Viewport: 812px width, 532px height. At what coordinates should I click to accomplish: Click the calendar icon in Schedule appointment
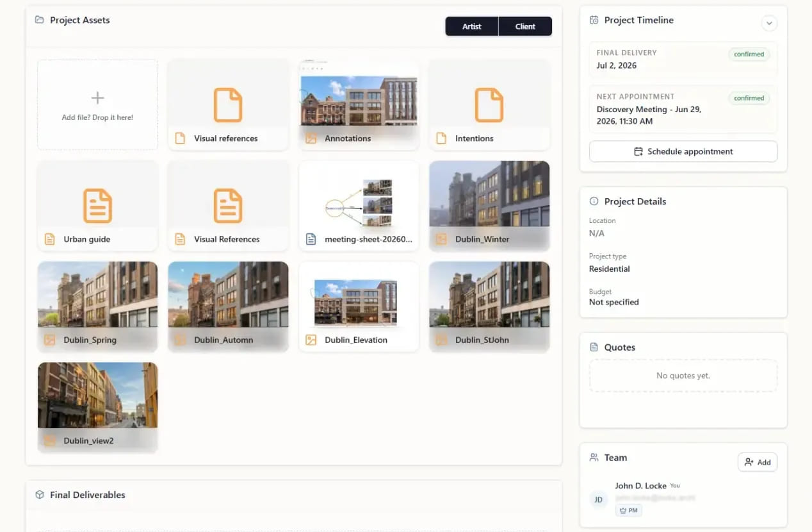click(x=638, y=152)
